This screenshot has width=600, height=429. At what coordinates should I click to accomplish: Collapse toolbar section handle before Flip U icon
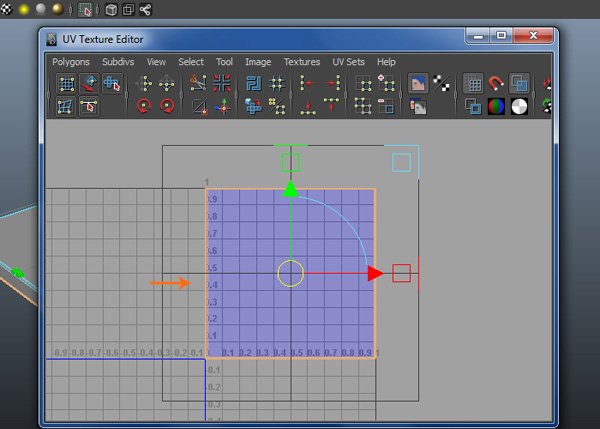(127, 95)
